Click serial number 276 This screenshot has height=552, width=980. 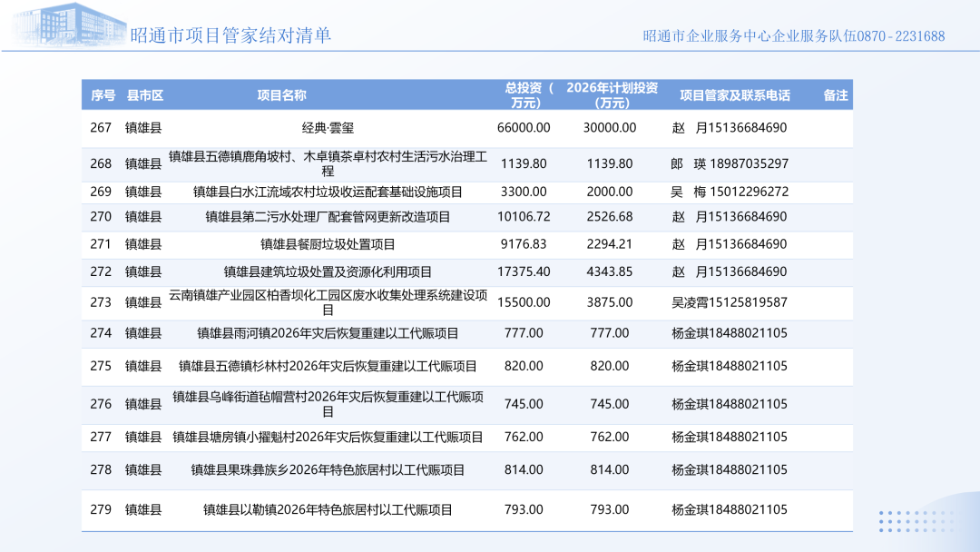pyautogui.click(x=101, y=404)
